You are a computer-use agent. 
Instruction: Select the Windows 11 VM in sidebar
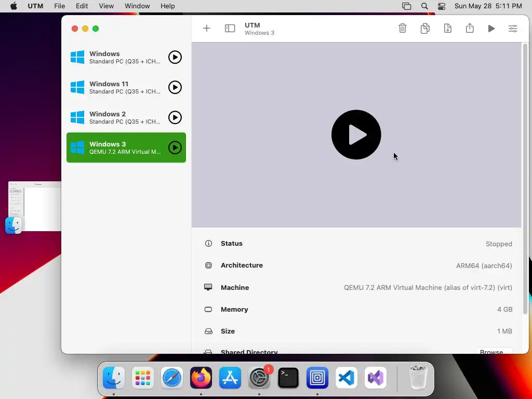pyautogui.click(x=126, y=87)
